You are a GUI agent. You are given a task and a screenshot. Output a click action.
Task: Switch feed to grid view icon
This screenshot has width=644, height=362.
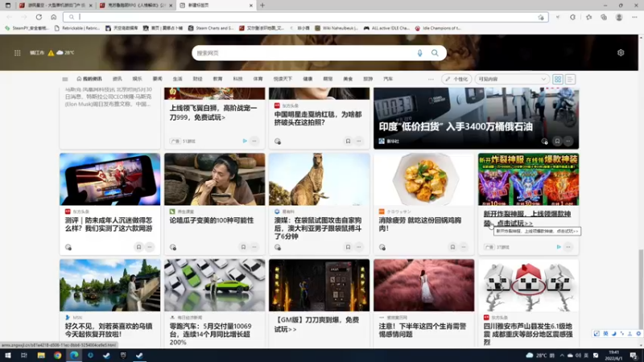(x=557, y=79)
